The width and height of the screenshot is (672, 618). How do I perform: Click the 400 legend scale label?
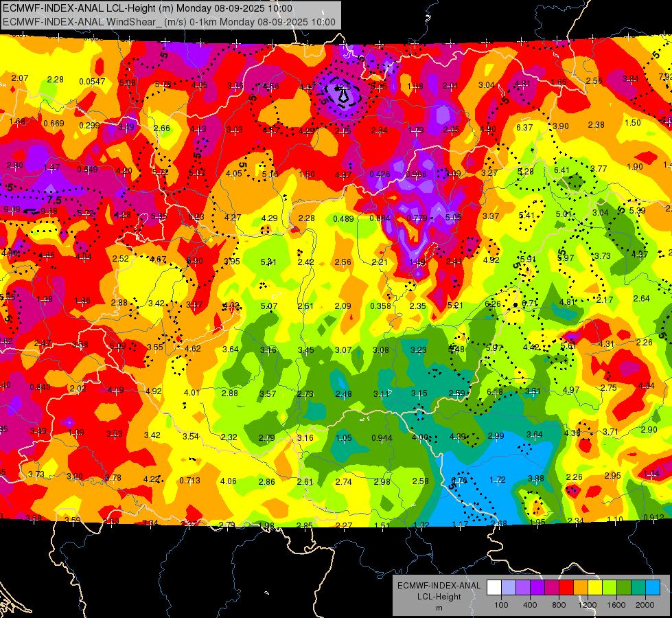pyautogui.click(x=530, y=605)
